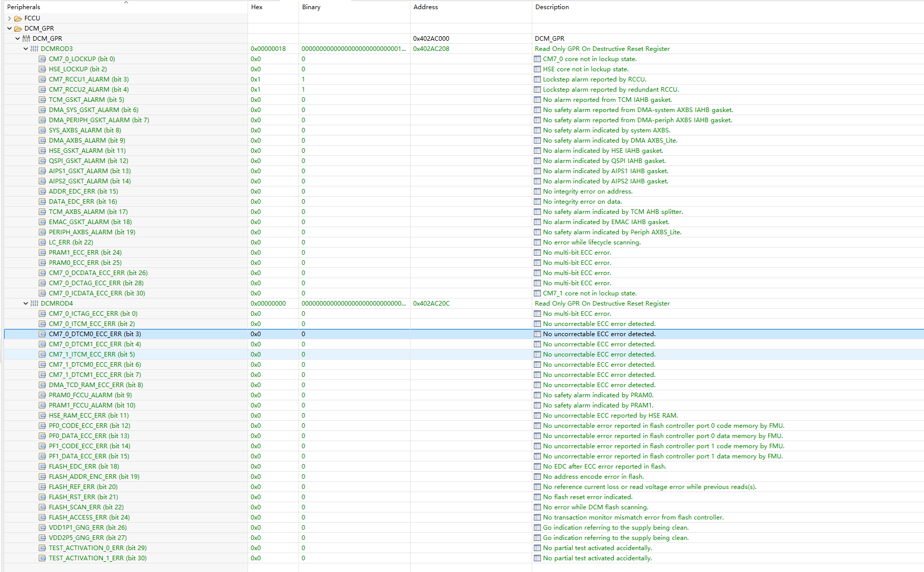Click description icon for No flash reset error

(x=537, y=497)
